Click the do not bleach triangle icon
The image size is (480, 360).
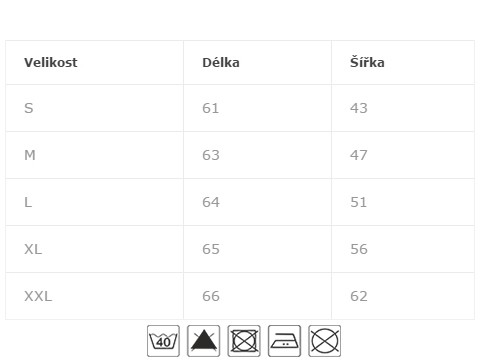click(203, 341)
